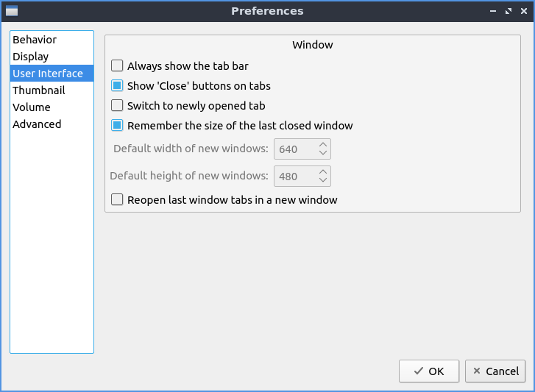Increase the default width spinner value
Viewport: 535px width, 392px height.
point(323,145)
